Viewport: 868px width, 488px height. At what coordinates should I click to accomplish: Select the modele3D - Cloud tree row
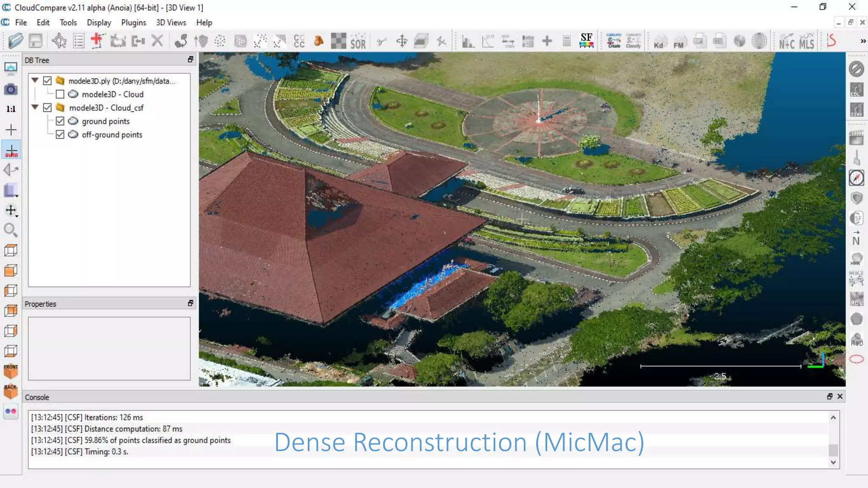coord(112,94)
